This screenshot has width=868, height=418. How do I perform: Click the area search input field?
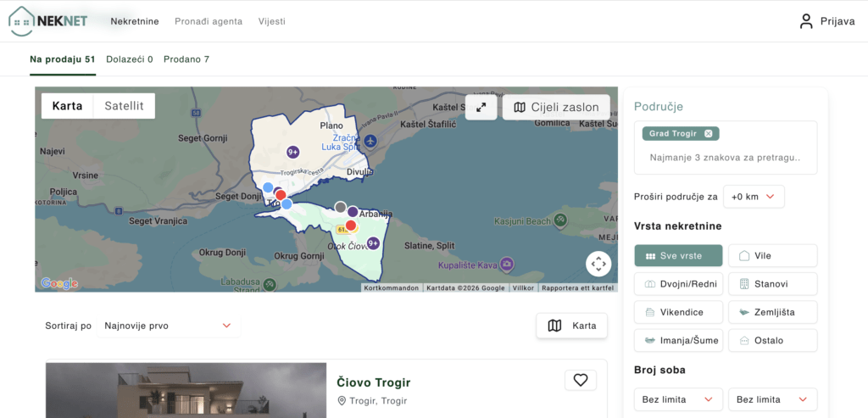725,158
